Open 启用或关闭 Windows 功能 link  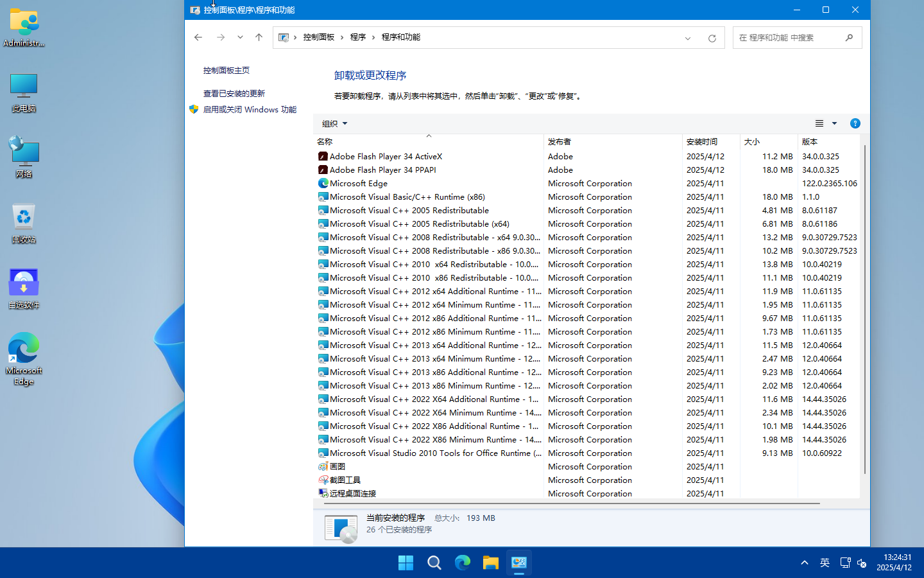(250, 110)
